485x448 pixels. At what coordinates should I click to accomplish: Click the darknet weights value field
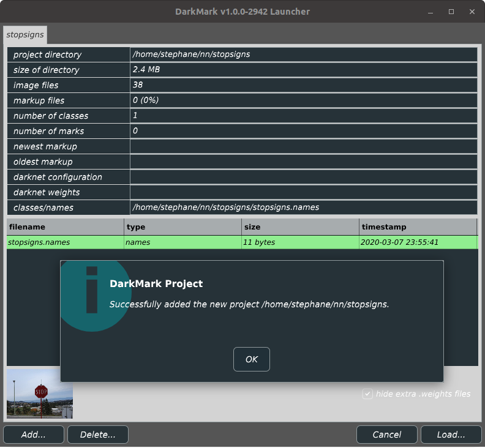point(303,192)
